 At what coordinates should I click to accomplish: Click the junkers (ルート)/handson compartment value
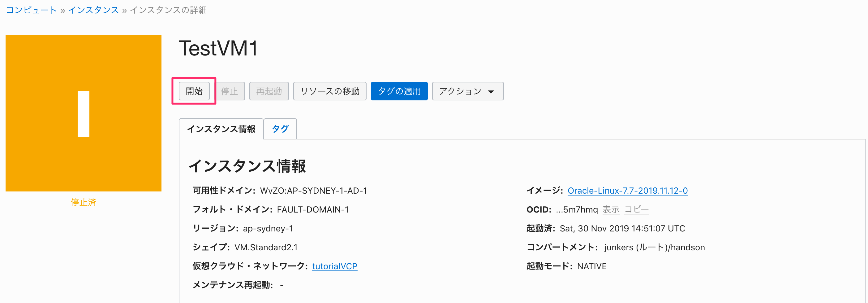pyautogui.click(x=654, y=247)
